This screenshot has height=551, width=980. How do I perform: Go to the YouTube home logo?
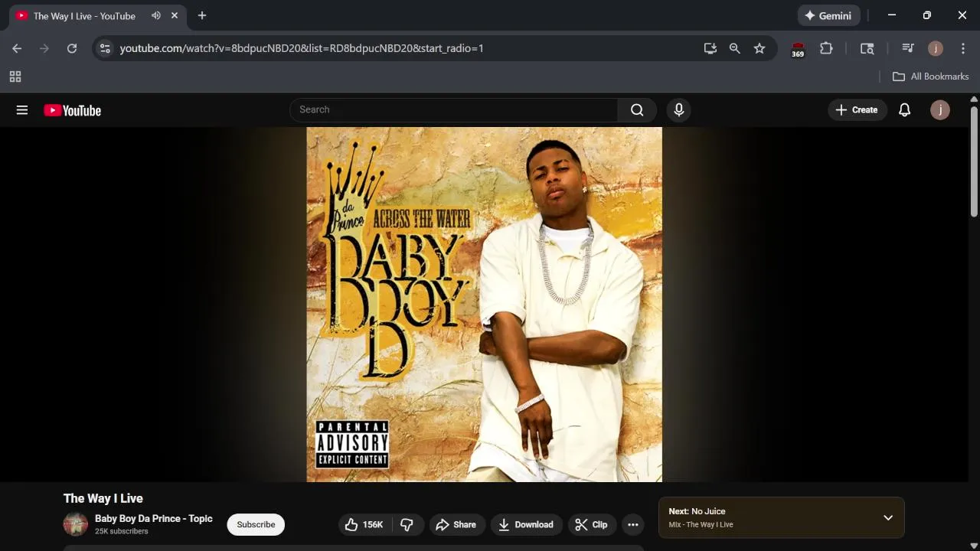pos(72,110)
